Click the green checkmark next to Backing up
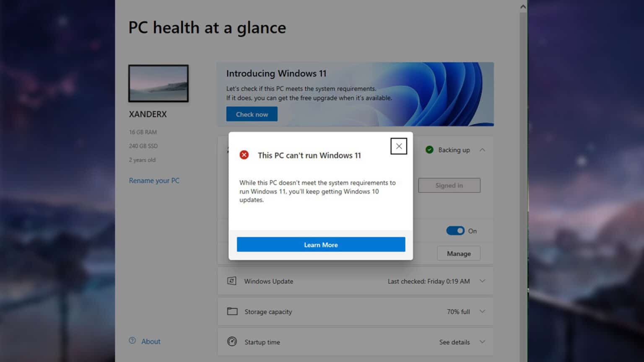This screenshot has width=644, height=362. [x=429, y=150]
